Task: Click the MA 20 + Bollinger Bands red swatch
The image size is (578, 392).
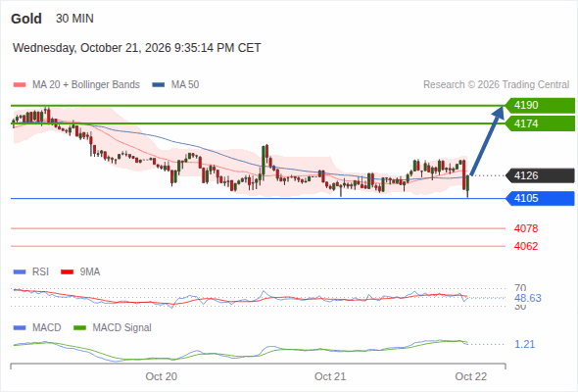Action: click(20, 85)
